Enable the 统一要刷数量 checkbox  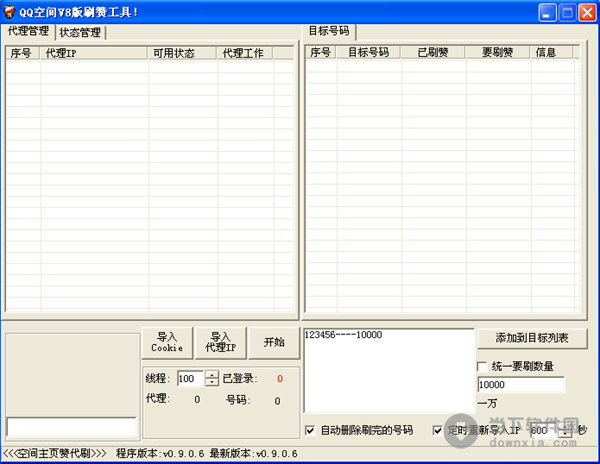[482, 366]
